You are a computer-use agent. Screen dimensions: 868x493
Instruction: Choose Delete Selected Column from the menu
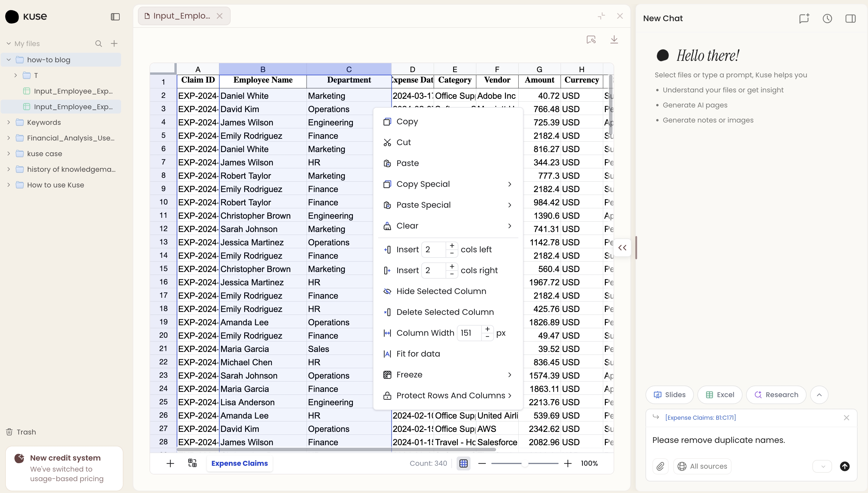click(445, 312)
